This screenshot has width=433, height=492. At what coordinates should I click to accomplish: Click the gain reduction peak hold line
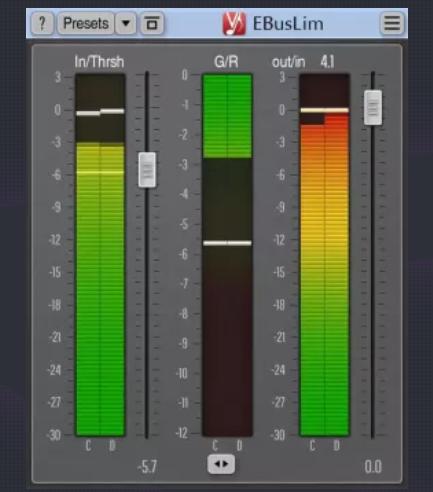pos(227,243)
